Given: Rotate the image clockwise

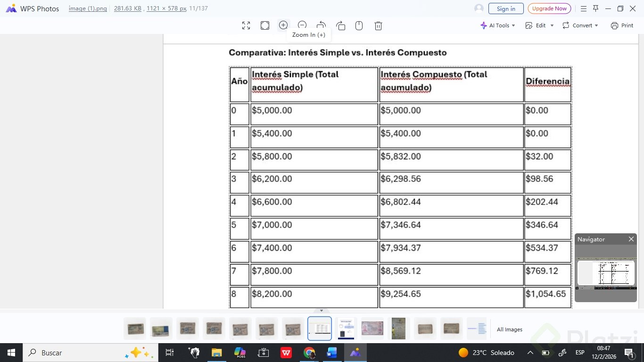Looking at the screenshot, I should (341, 26).
